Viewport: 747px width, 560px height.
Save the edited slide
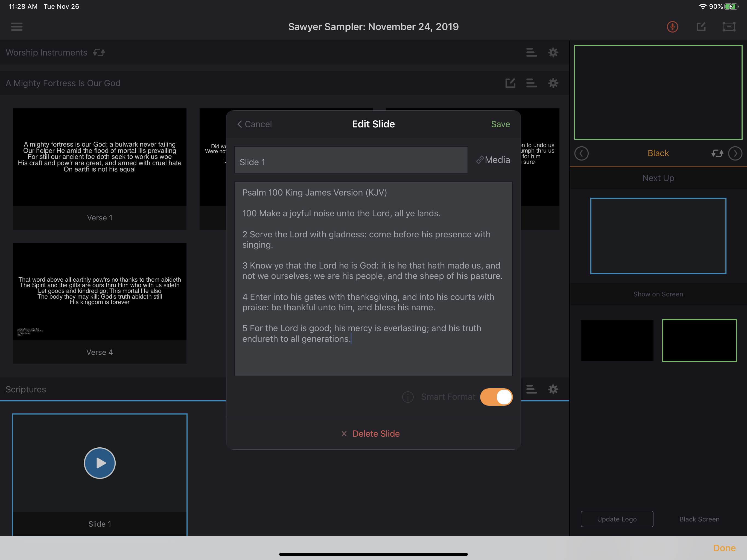[x=500, y=124]
